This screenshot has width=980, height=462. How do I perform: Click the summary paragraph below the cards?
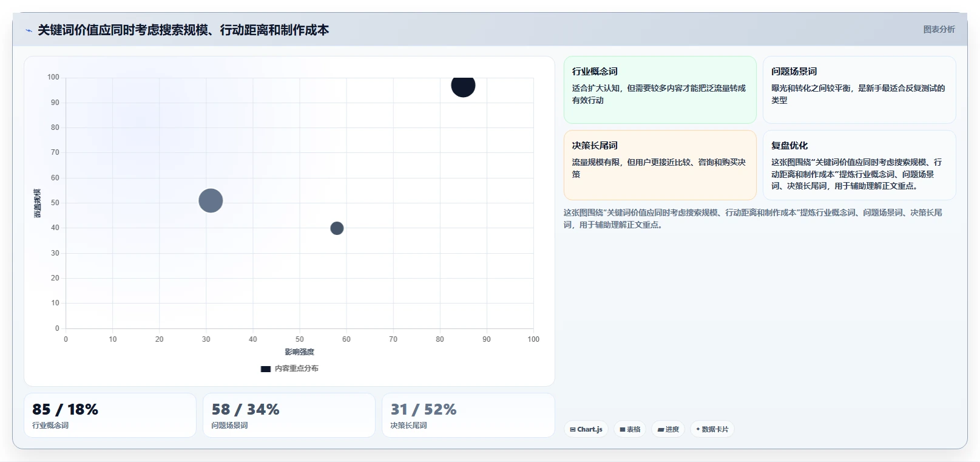pyautogui.click(x=753, y=219)
